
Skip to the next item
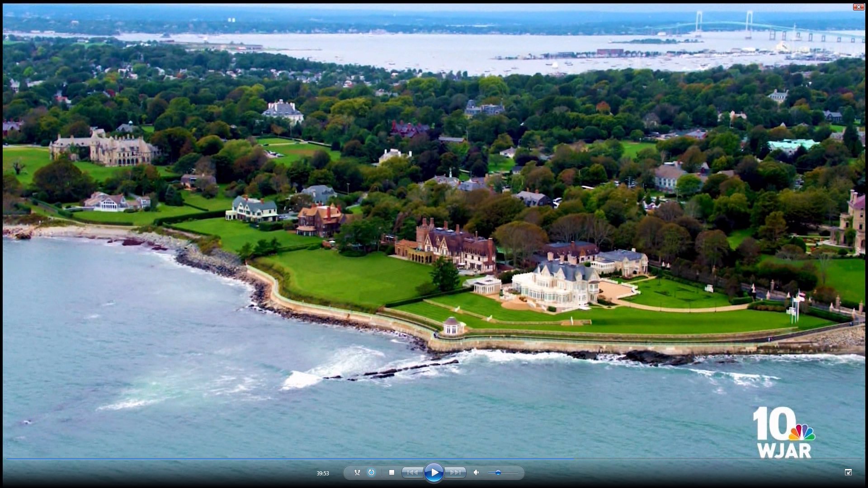pyautogui.click(x=455, y=473)
